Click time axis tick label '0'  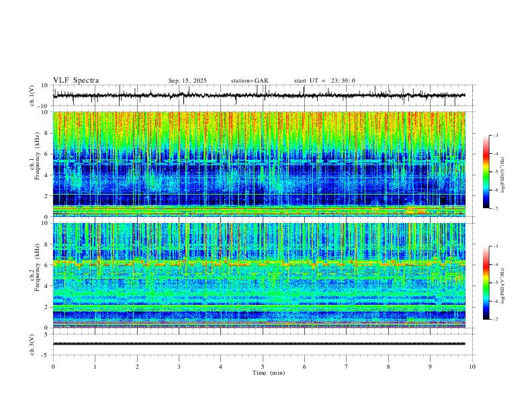click(x=53, y=367)
